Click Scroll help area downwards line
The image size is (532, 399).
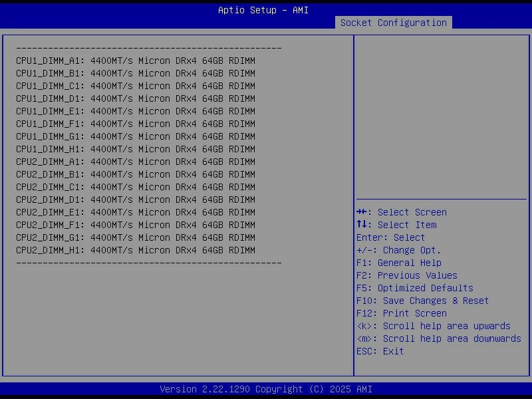pos(439,338)
